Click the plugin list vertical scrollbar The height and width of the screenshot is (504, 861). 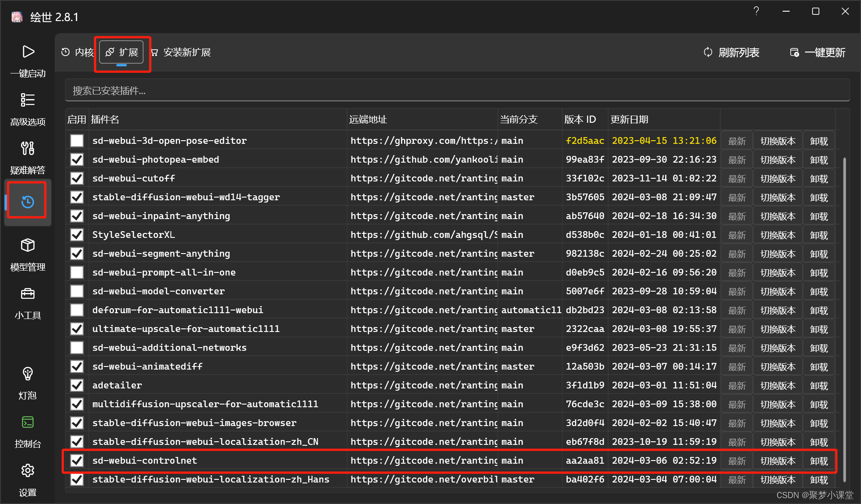click(845, 319)
